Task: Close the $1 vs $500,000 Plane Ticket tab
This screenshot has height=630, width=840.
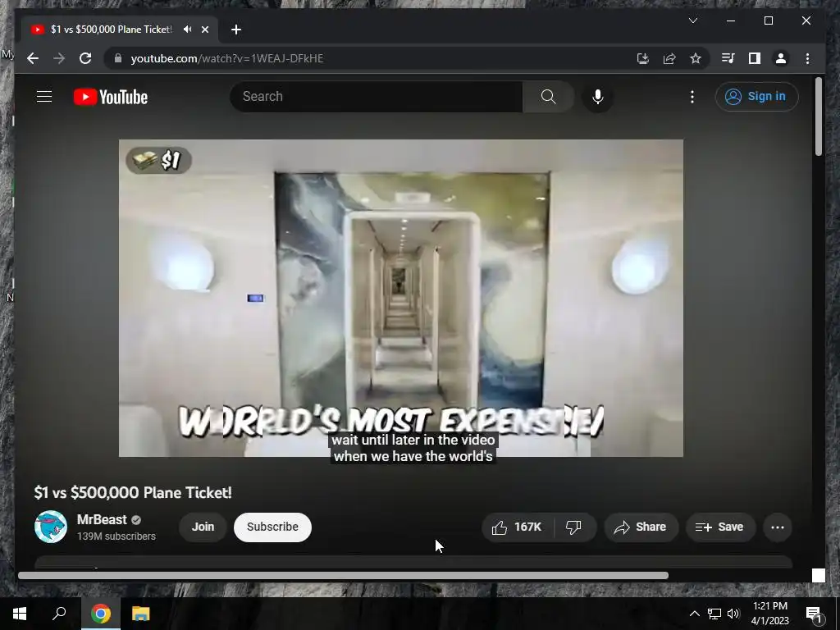Action: (205, 30)
